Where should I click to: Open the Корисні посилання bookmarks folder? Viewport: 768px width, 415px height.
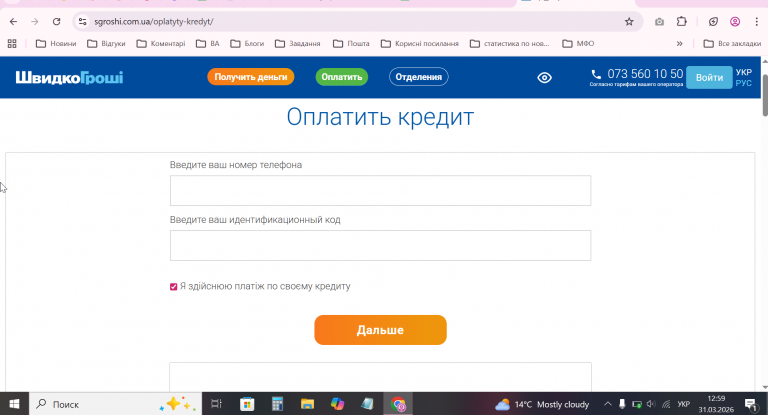[420, 44]
